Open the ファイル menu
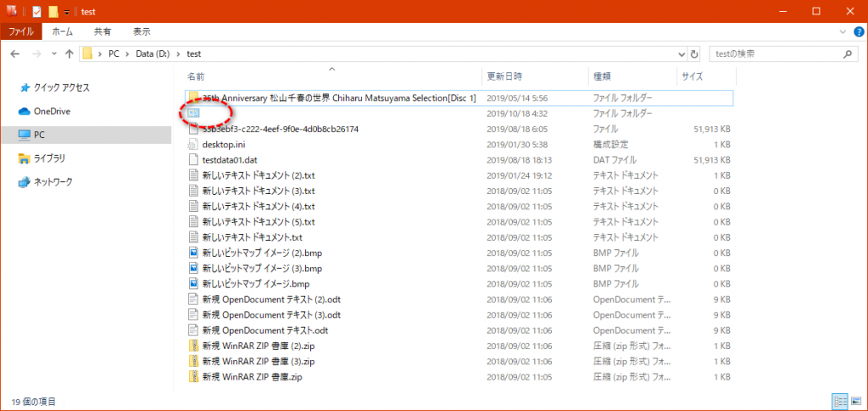This screenshot has width=868, height=411. pos(20,31)
